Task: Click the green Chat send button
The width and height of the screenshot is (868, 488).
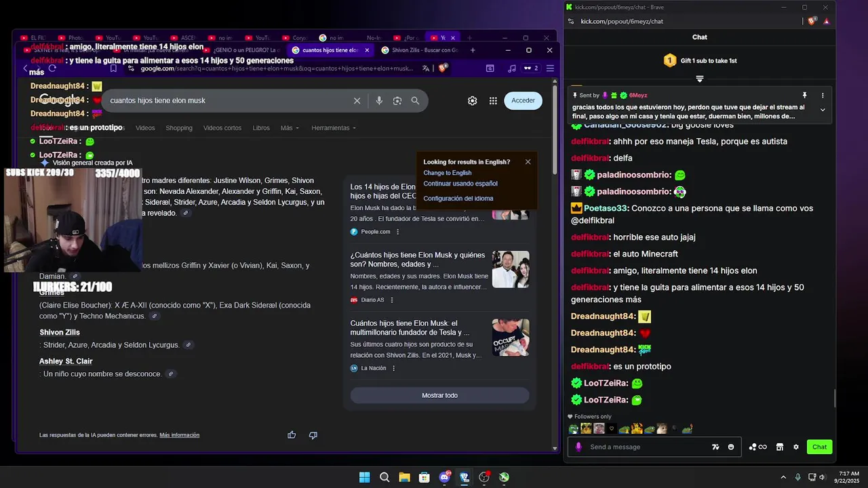Action: [820, 447]
